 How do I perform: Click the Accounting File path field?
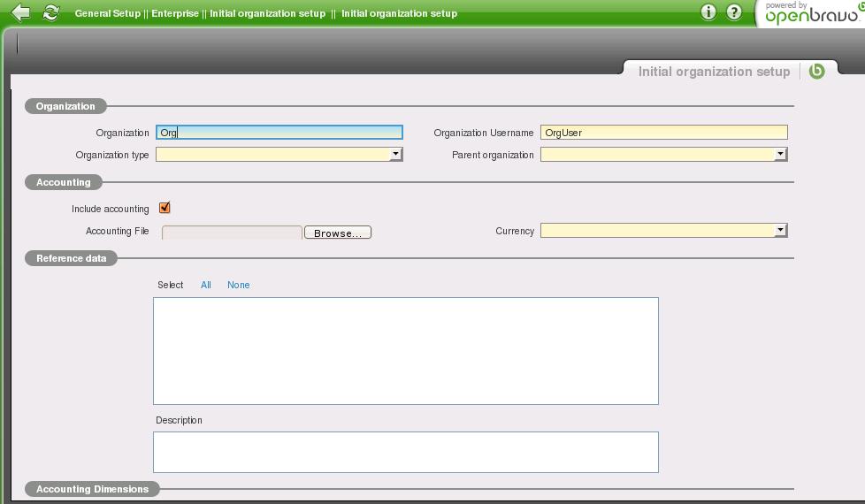[x=232, y=233]
